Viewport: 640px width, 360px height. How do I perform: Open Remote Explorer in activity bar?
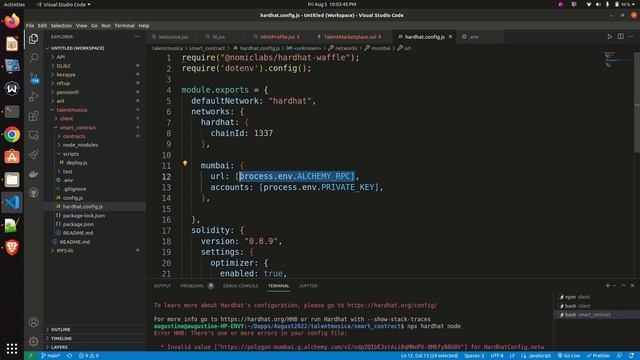click(34, 135)
